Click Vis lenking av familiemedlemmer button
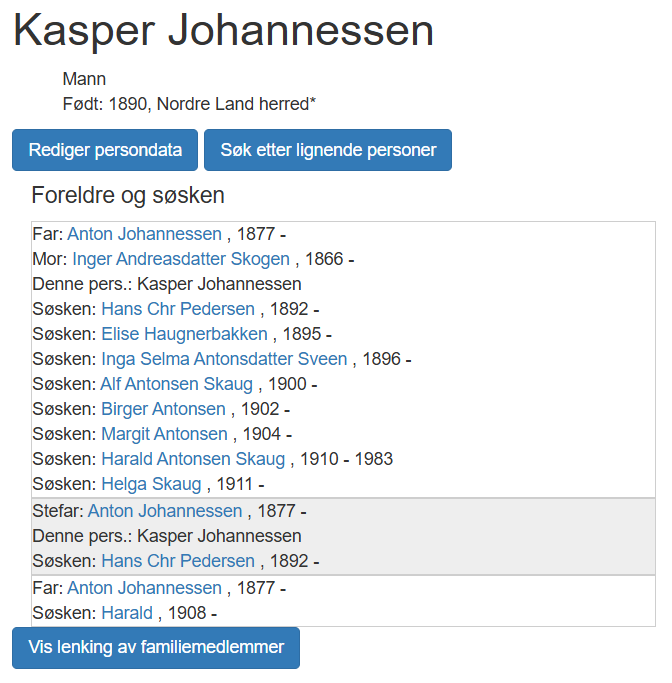Screen dimensions: 672x683 point(155,647)
